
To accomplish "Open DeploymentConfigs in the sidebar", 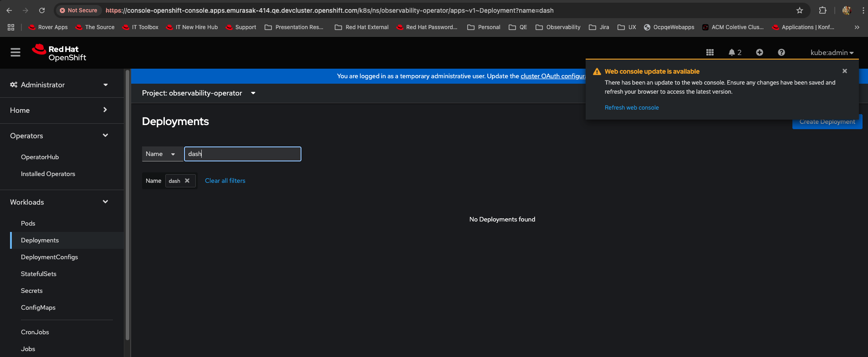I will point(49,257).
